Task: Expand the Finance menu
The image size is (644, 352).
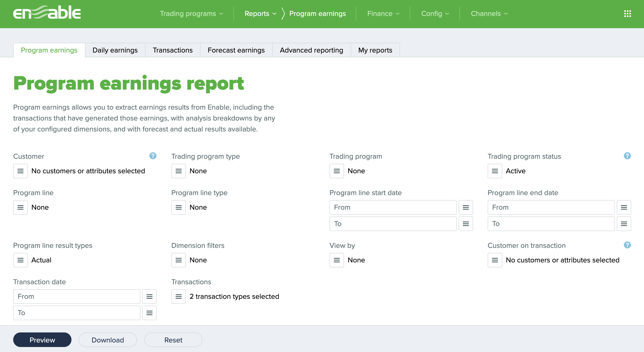Action: click(383, 14)
